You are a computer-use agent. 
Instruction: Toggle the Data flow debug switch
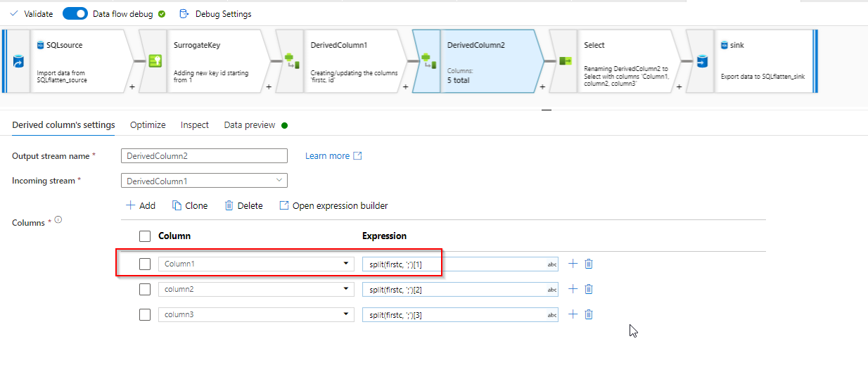75,13
